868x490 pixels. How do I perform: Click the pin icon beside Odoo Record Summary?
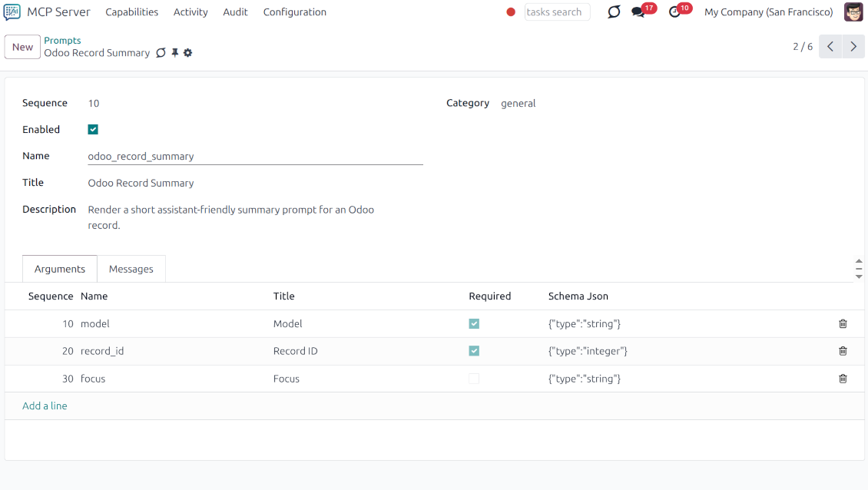coord(174,52)
